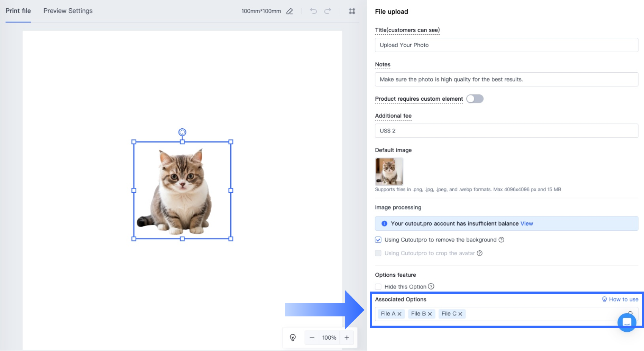
Task: Select the cat image on the canvas
Action: pos(182,190)
